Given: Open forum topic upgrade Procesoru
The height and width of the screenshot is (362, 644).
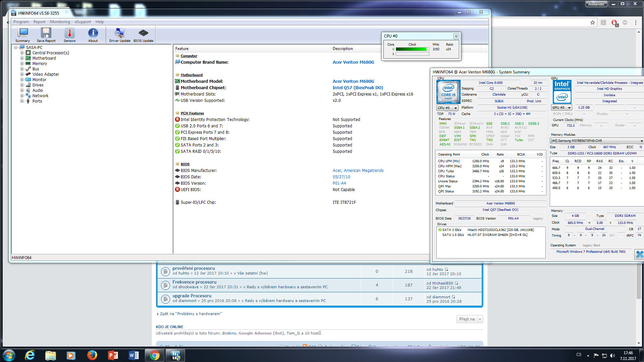Looking at the screenshot, I should point(192,296).
